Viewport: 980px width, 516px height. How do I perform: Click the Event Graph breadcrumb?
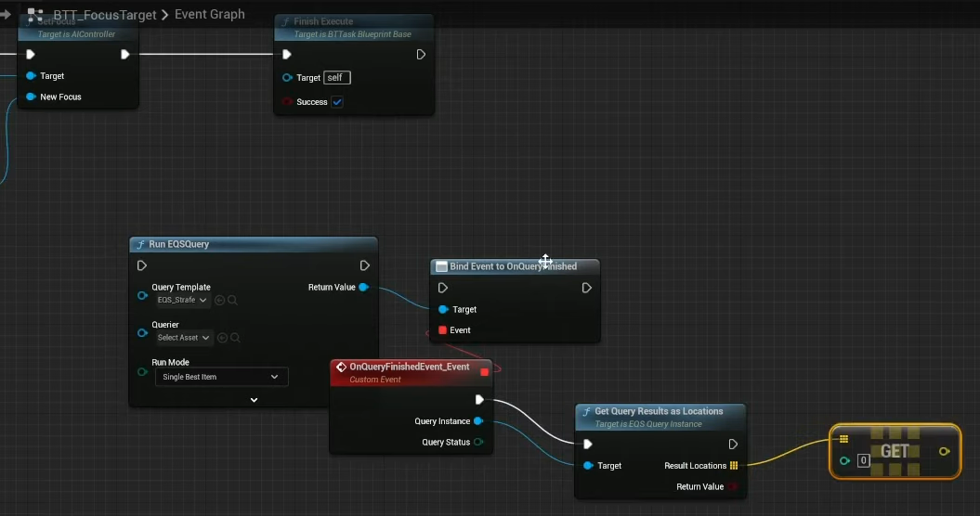tap(210, 14)
